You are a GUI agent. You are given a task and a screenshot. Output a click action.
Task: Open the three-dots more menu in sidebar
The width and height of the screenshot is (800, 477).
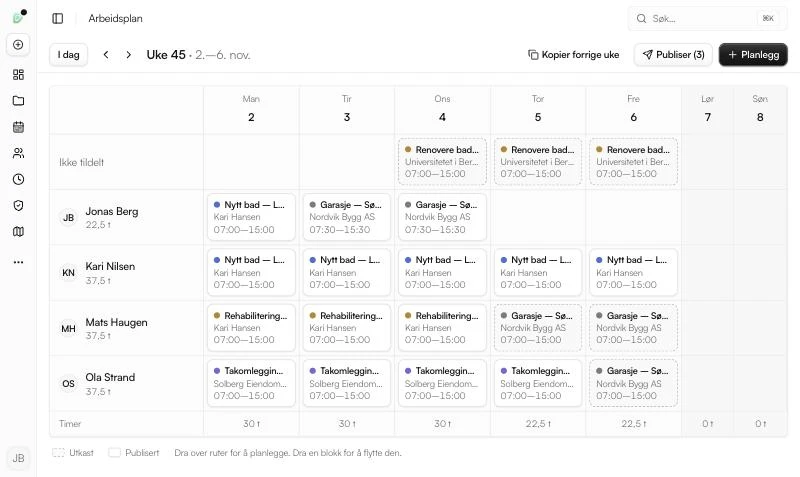point(18,262)
